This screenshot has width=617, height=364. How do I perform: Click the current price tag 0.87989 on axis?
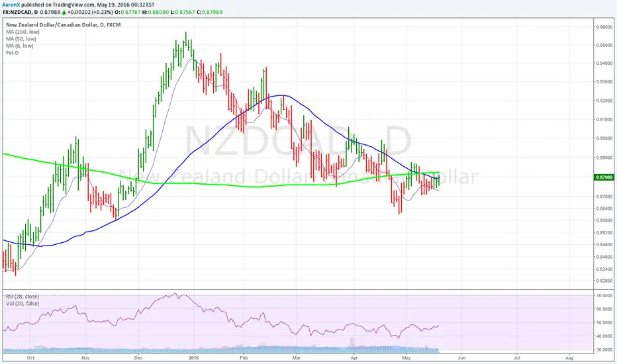pyautogui.click(x=604, y=177)
